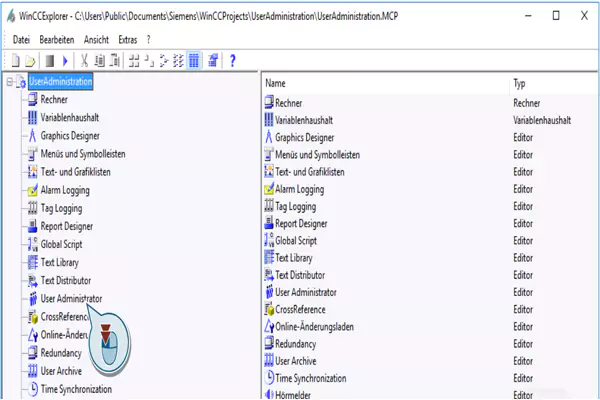
Task: Select Redundancy in the navigation tree
Action: (x=61, y=353)
